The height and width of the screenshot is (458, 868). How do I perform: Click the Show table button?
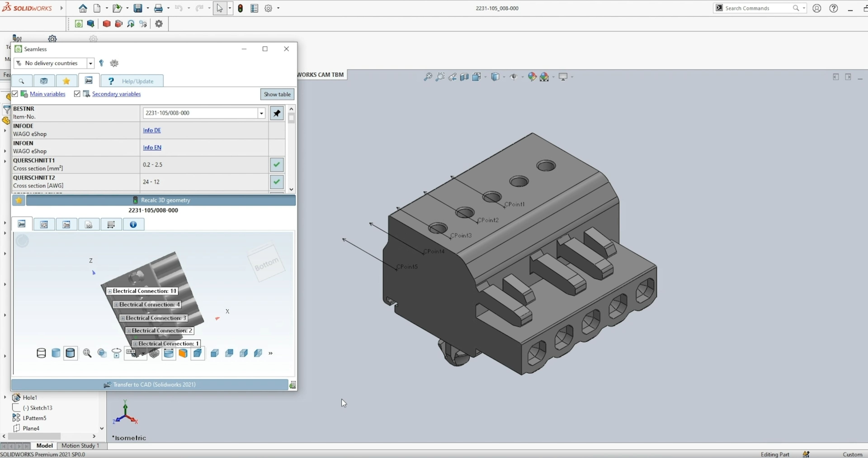coord(277,94)
